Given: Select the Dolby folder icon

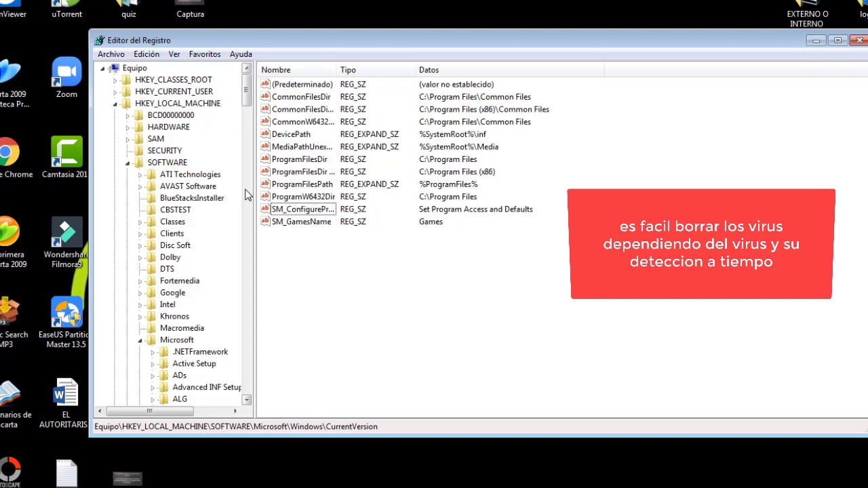Looking at the screenshot, I should [151, 257].
